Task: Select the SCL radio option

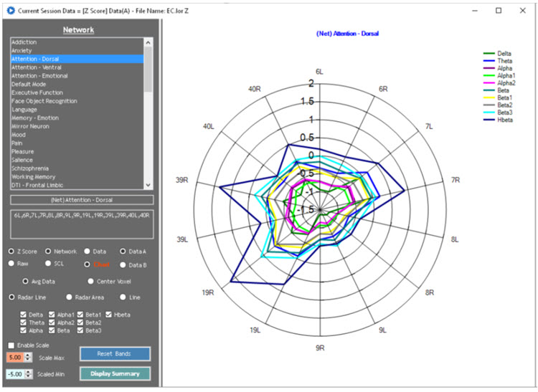Action: pyautogui.click(x=48, y=264)
